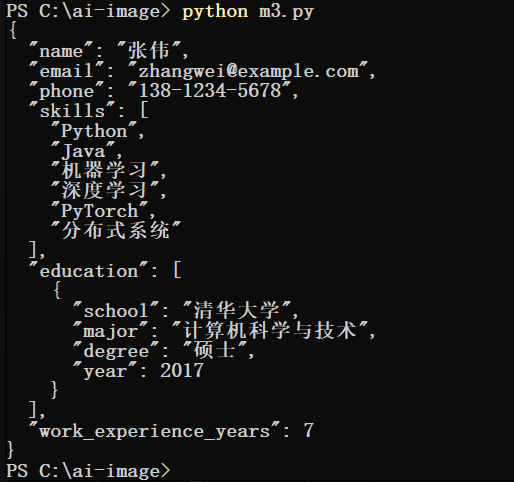
Task: Click the 机器学习 skill entry
Action: click(x=104, y=170)
